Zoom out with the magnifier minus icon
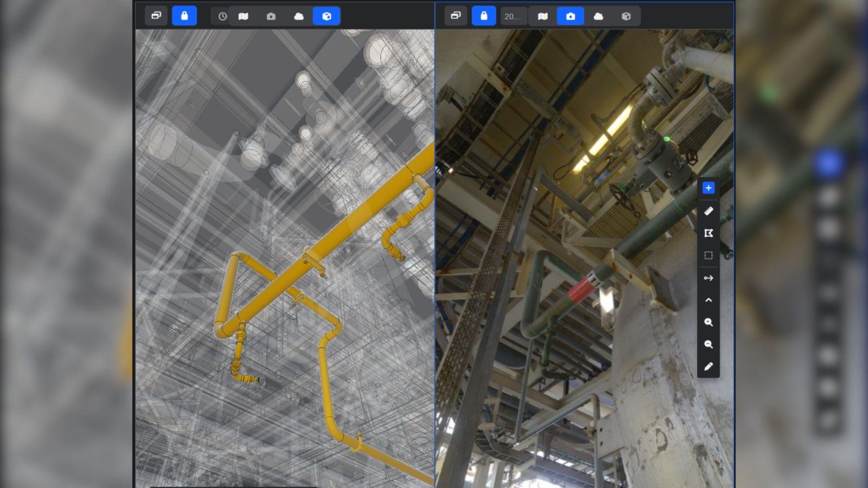The height and width of the screenshot is (488, 868). (x=709, y=344)
